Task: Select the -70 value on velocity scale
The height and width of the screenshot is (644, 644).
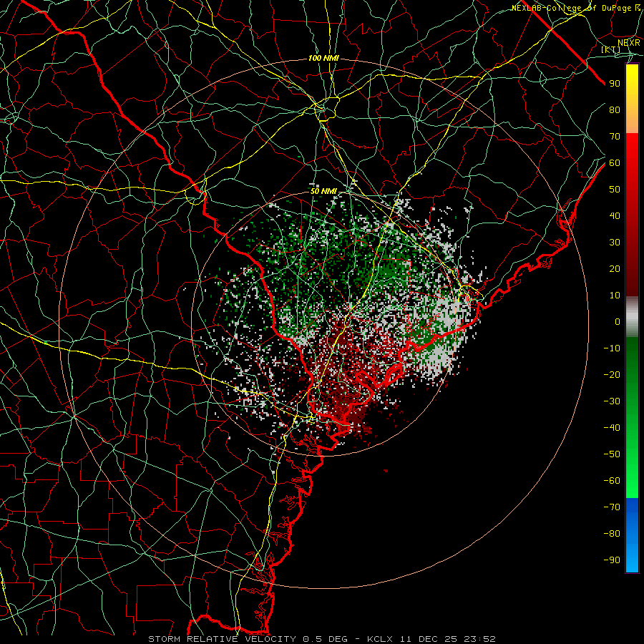Action: [x=612, y=507]
